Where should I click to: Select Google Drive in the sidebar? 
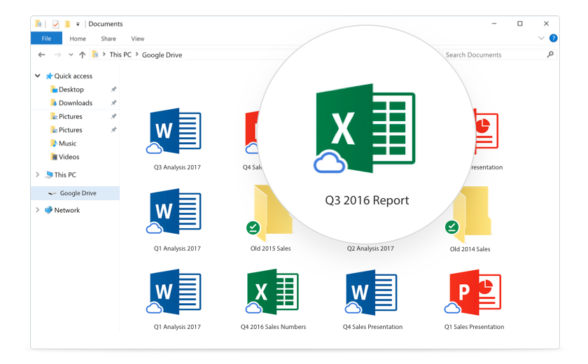(75, 193)
